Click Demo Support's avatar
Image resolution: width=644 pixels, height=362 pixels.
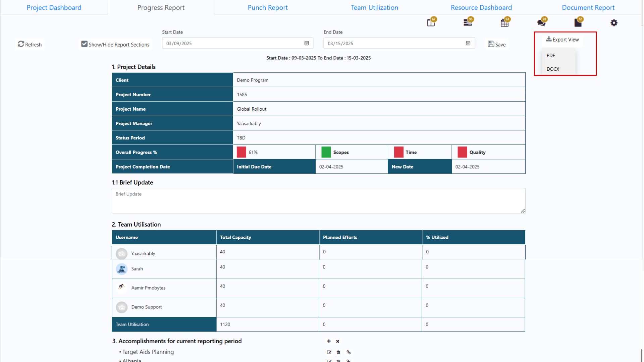pos(121,307)
